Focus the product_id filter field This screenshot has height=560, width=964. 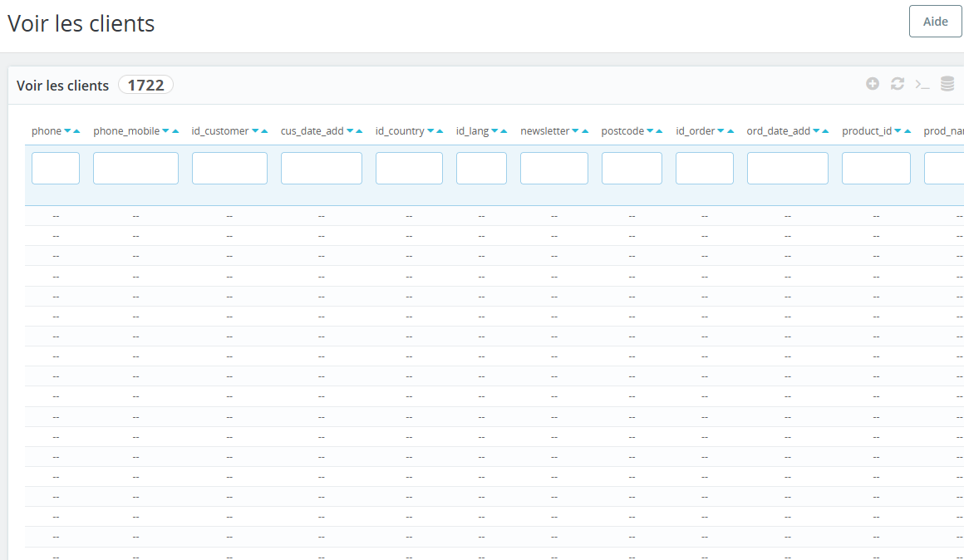[876, 168]
